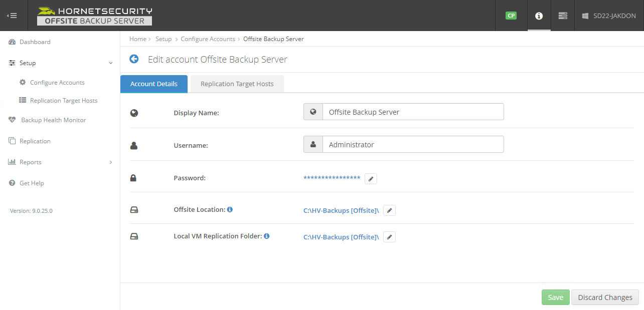
Task: Select the Account Details tab
Action: pyautogui.click(x=153, y=84)
